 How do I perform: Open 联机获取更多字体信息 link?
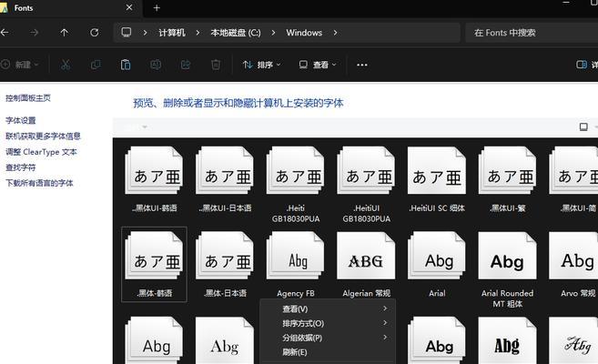coord(43,136)
